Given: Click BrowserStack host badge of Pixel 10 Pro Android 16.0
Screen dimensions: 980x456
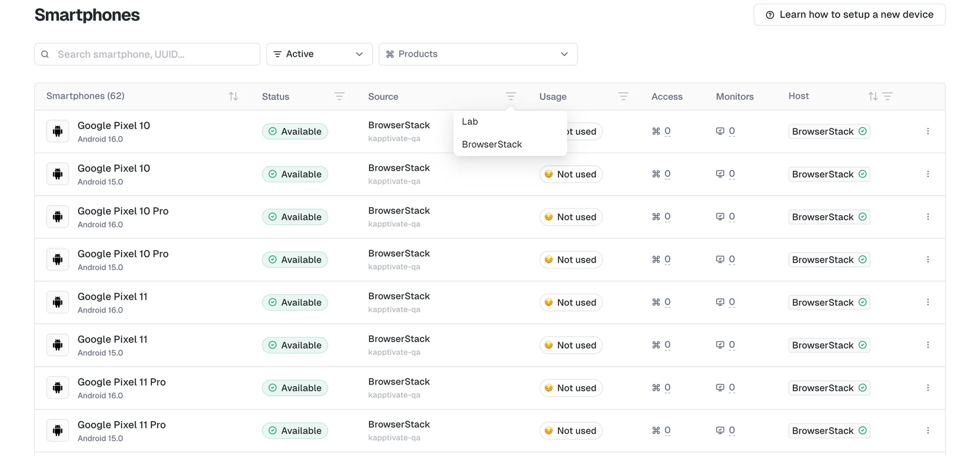Looking at the screenshot, I should coord(829,217).
